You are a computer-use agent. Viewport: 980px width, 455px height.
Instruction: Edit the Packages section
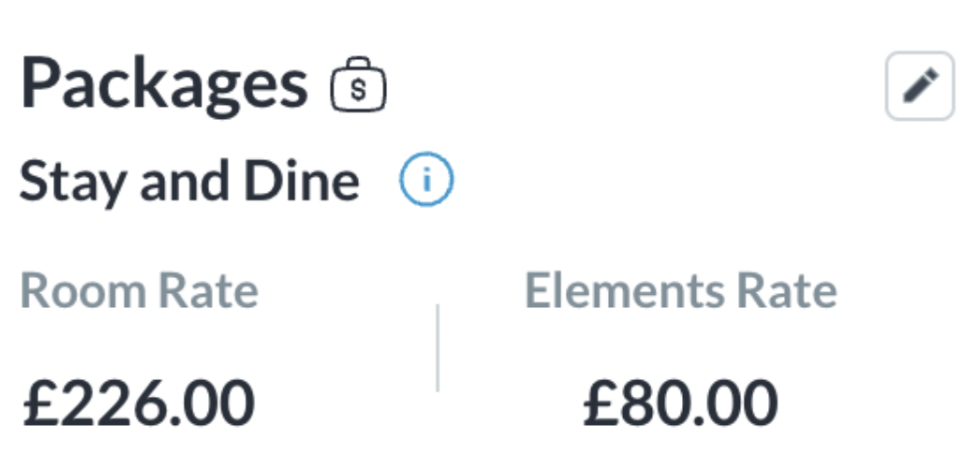click(x=919, y=87)
